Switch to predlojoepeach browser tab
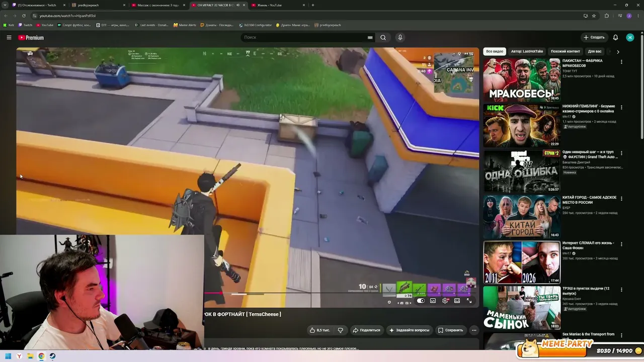Image resolution: width=644 pixels, height=362 pixels. tap(98, 5)
